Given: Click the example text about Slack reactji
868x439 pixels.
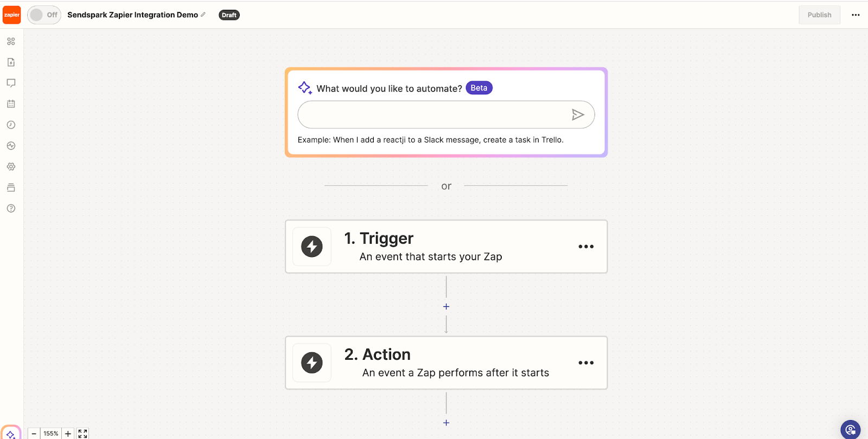Looking at the screenshot, I should pos(431,140).
